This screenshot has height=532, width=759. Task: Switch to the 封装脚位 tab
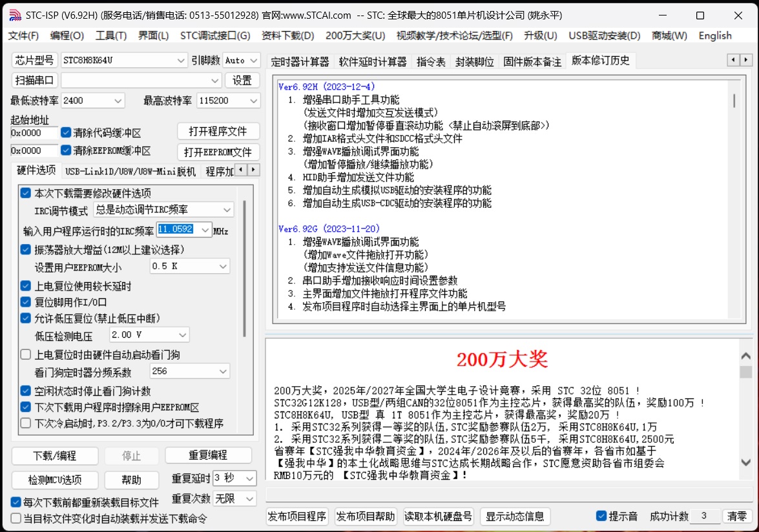pyautogui.click(x=474, y=61)
